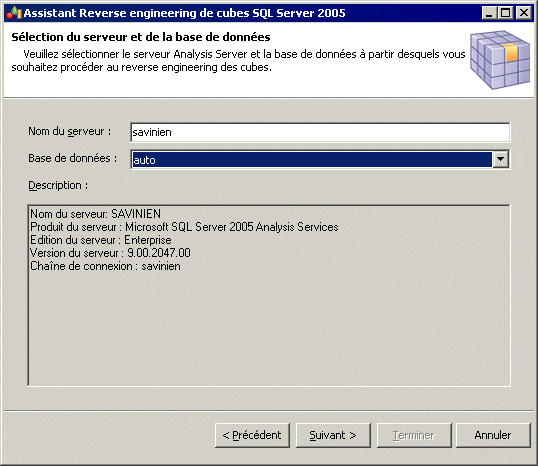Viewport: 538px width, 466px height.
Task: Continue with the Suivant button
Action: pos(333,435)
